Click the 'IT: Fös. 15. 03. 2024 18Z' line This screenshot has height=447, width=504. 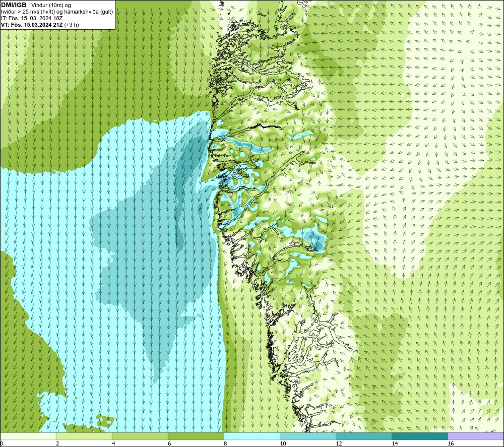[x=32, y=18]
